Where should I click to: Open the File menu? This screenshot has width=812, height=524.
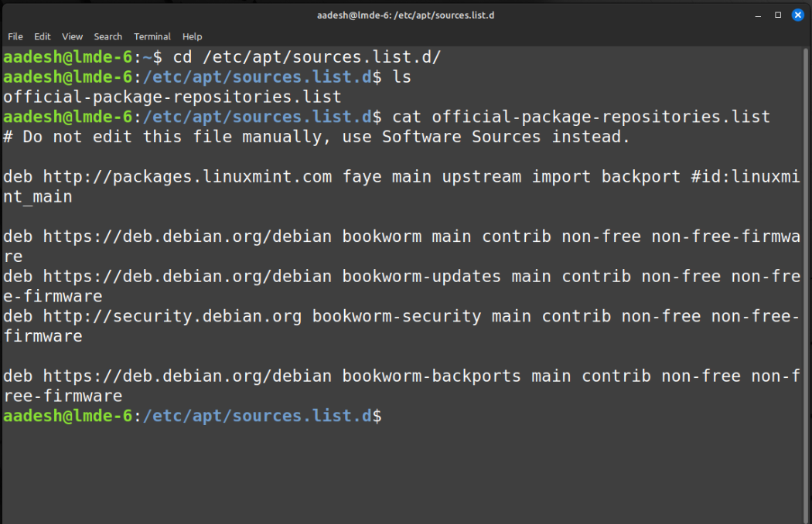pyautogui.click(x=15, y=36)
